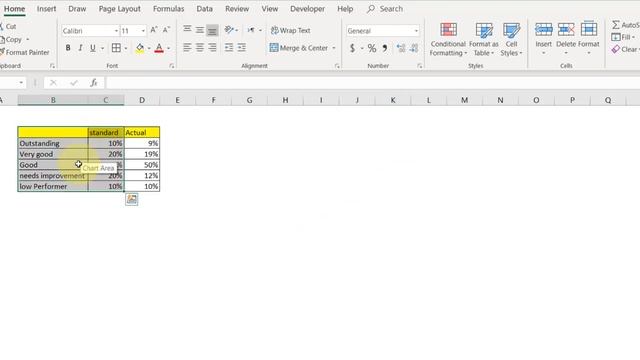Click the Borders icon
This screenshot has height=360, width=640.
tap(116, 48)
